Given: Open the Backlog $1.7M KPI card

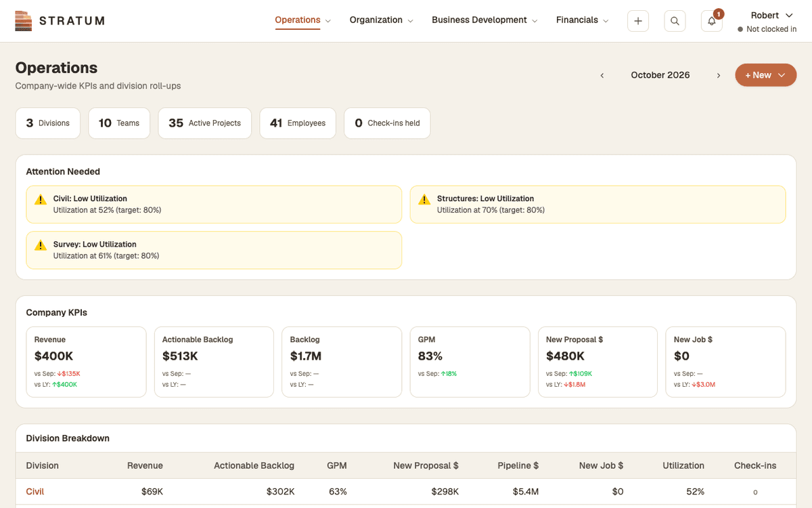Looking at the screenshot, I should [x=342, y=362].
